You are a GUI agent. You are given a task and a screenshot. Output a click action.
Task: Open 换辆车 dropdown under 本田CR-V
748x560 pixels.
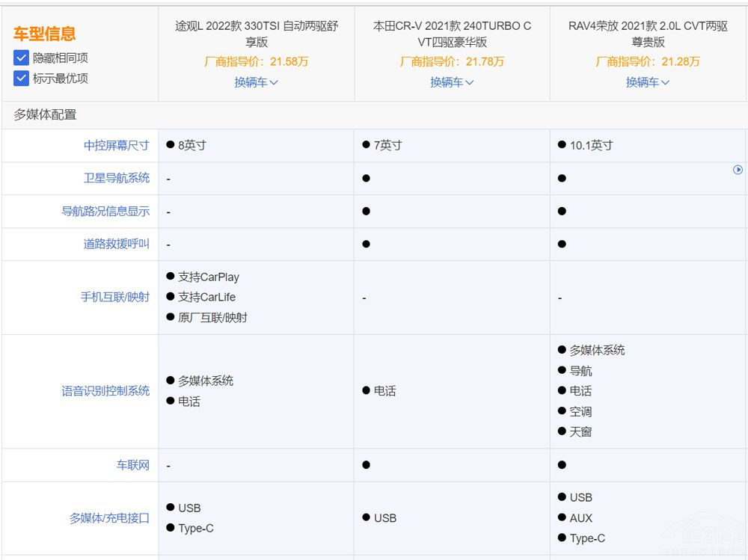pos(452,82)
